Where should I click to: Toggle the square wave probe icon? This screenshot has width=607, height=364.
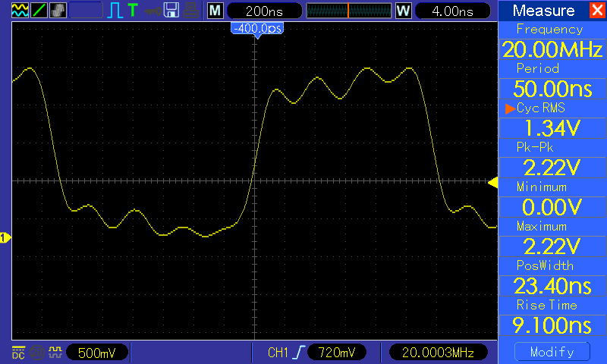coord(55,352)
